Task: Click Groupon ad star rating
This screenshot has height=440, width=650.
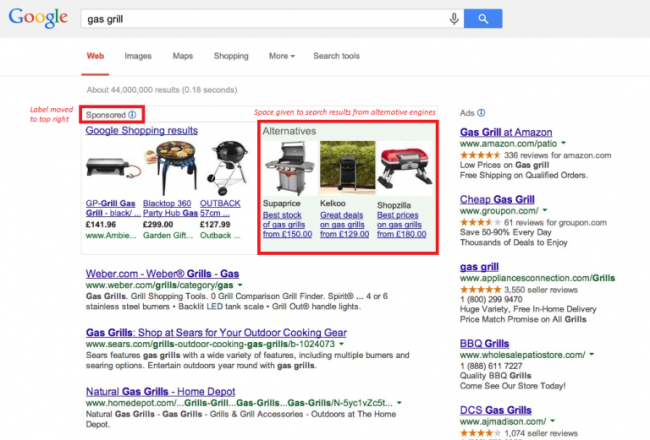Action: point(480,223)
